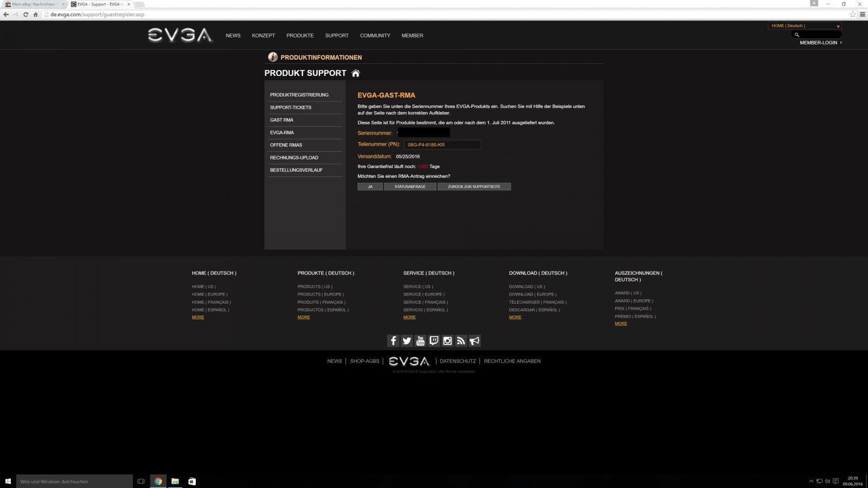Click the megaphone announcements icon
This screenshot has height=488, width=868.
[475, 341]
